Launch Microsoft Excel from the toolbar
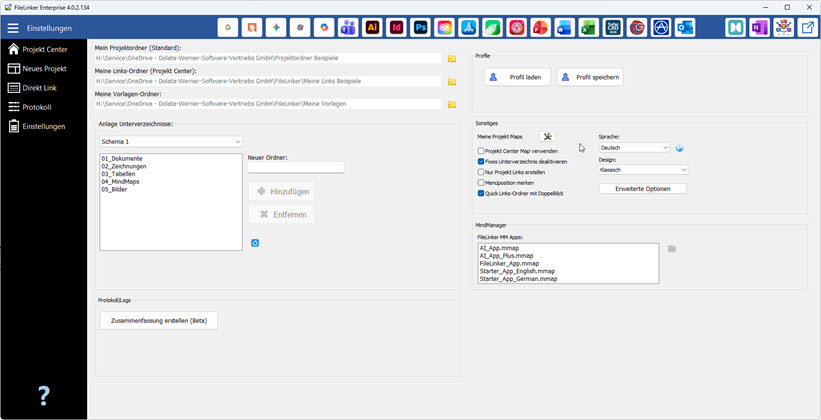 (x=589, y=28)
